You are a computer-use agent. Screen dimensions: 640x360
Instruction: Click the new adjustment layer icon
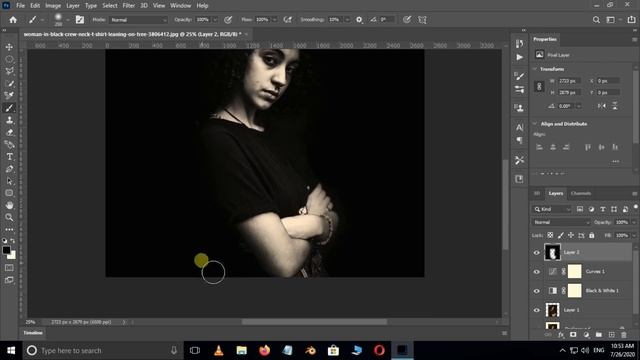click(586, 335)
